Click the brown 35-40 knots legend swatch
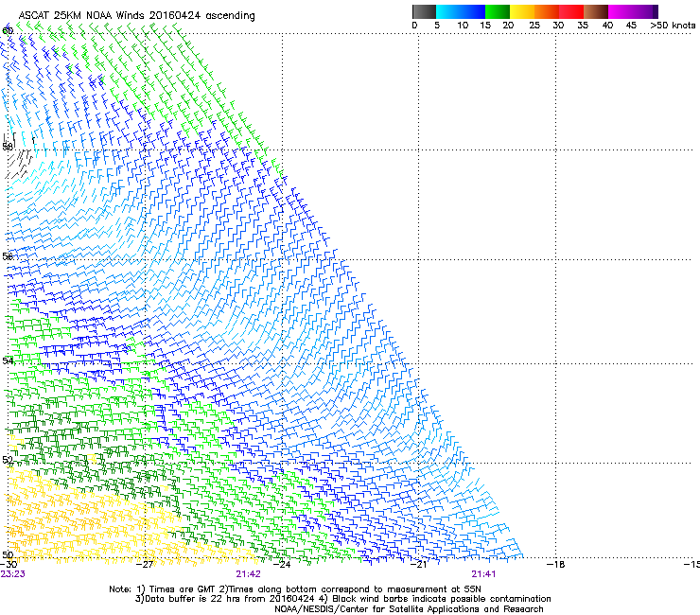Viewport: 700px width, 615px height. pyautogui.click(x=596, y=11)
